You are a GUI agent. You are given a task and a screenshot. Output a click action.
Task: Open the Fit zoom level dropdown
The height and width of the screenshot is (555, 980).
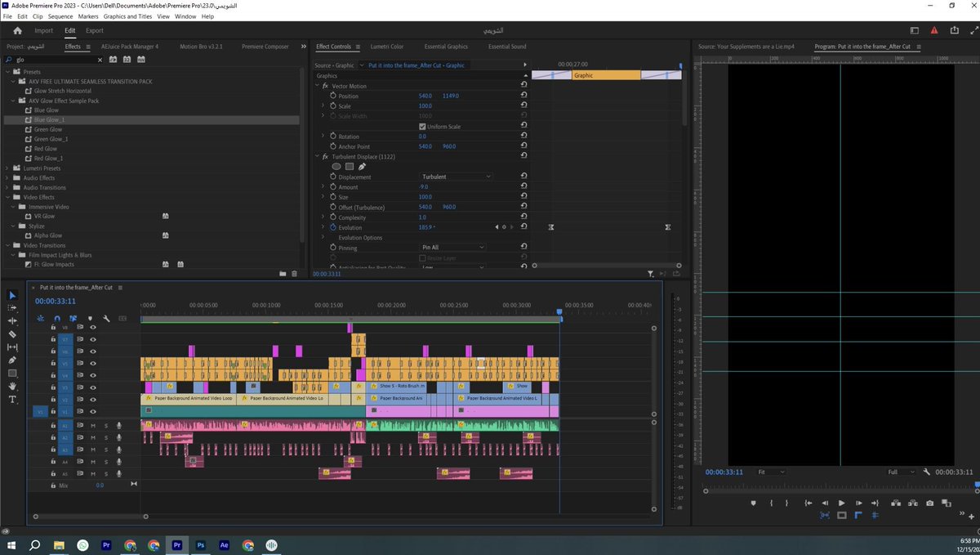(x=771, y=472)
